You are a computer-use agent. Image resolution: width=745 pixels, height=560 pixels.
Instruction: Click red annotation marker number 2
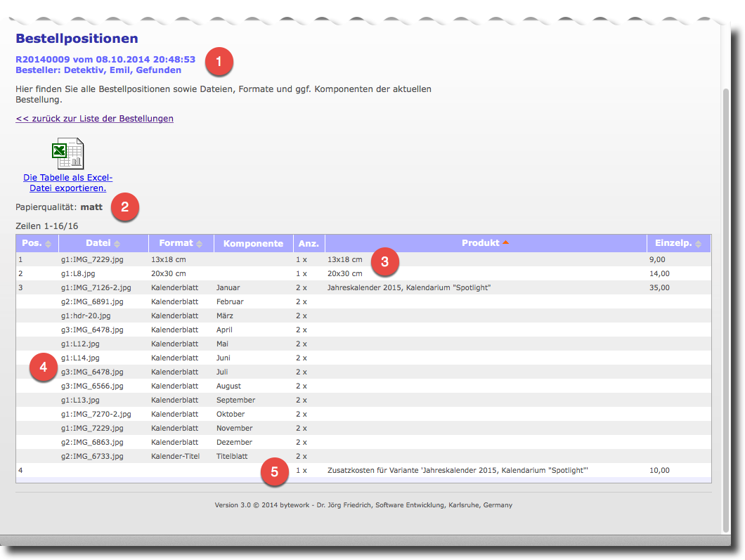124,207
